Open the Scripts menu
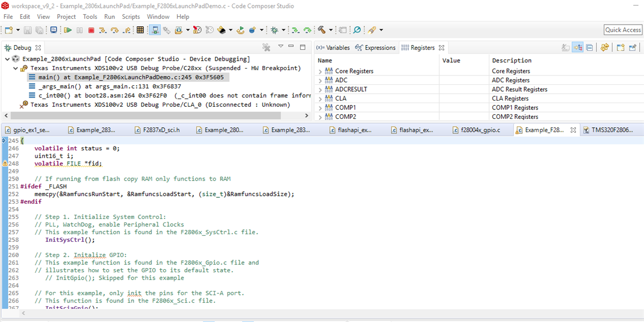 [131, 17]
